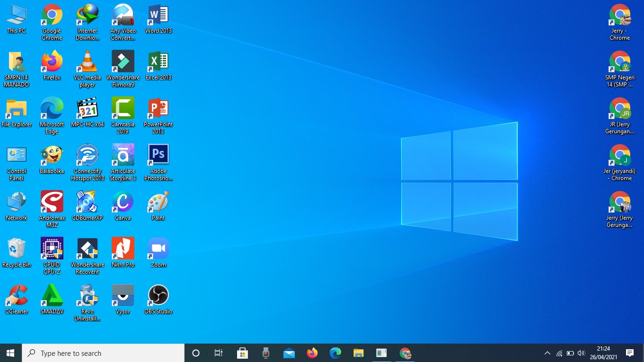Open Andromax M3Z shortcut
Screen dimensions: 644x362
click(x=52, y=209)
